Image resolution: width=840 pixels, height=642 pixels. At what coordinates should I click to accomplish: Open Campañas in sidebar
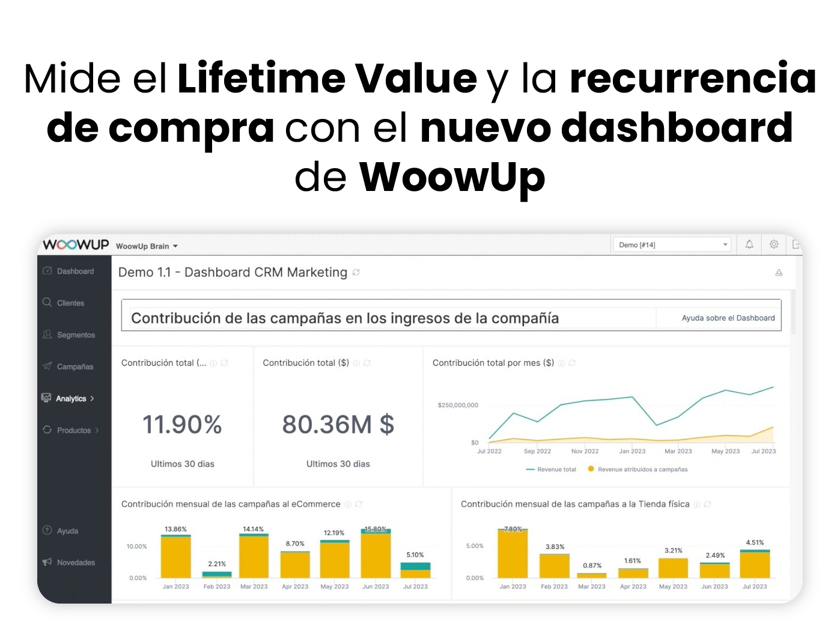tap(75, 367)
